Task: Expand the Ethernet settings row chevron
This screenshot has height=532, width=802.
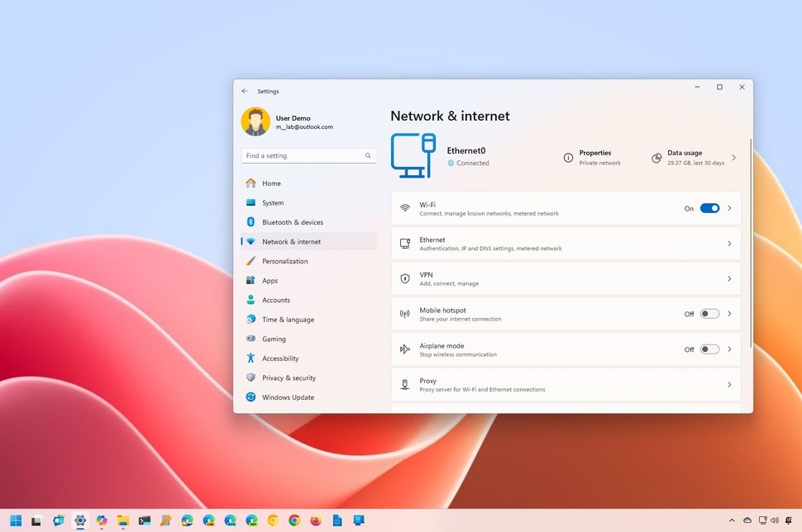Action: 728,244
